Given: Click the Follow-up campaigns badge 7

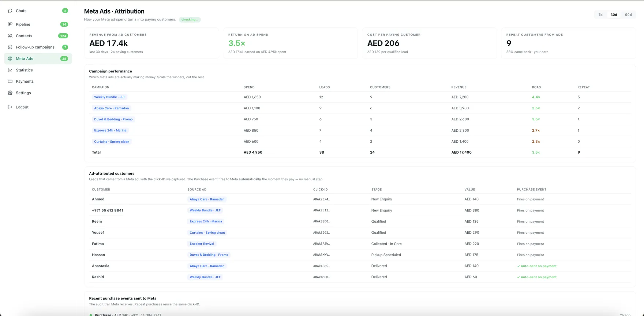Looking at the screenshot, I should coord(65,47).
